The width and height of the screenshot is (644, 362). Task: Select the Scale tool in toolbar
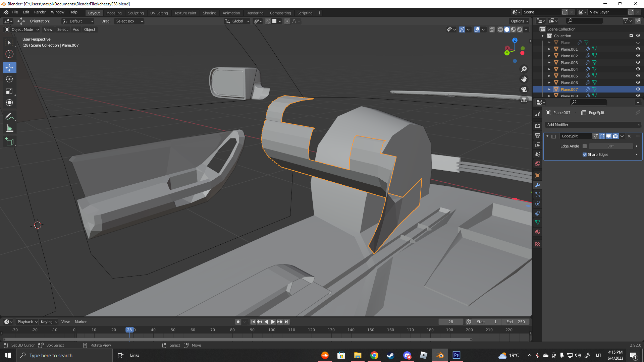pos(9,91)
